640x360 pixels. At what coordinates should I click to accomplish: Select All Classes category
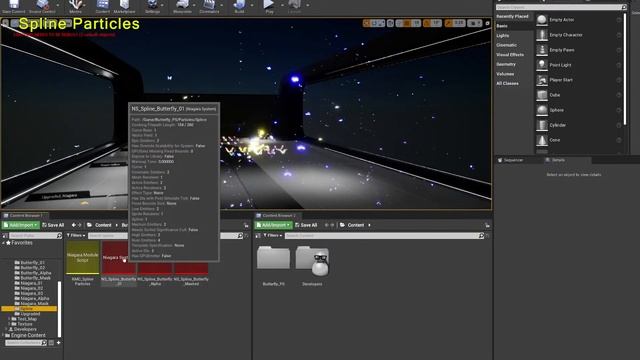pyautogui.click(x=507, y=84)
